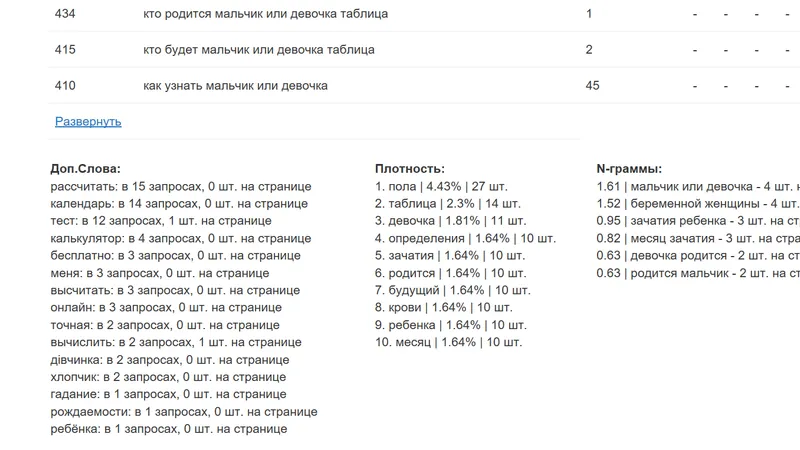Click frequency value 415 in the table

[x=65, y=49]
